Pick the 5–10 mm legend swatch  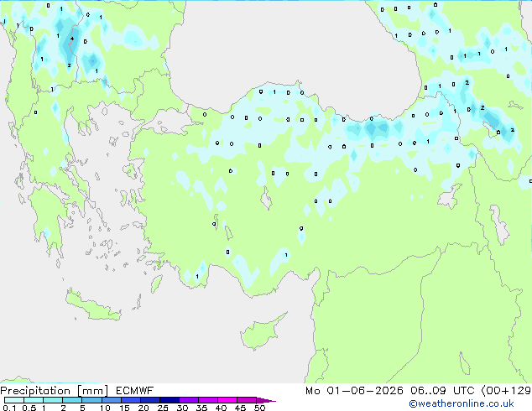pos(91,400)
